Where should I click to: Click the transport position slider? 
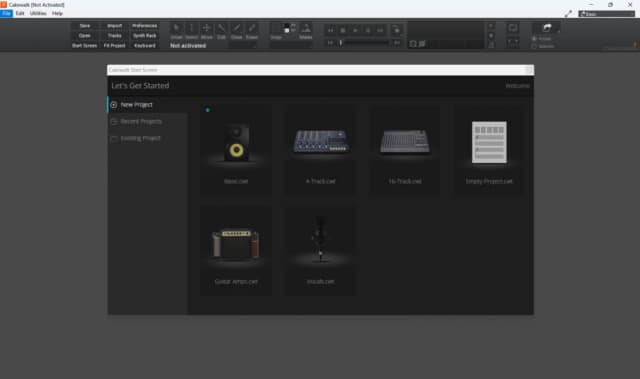[x=364, y=42]
